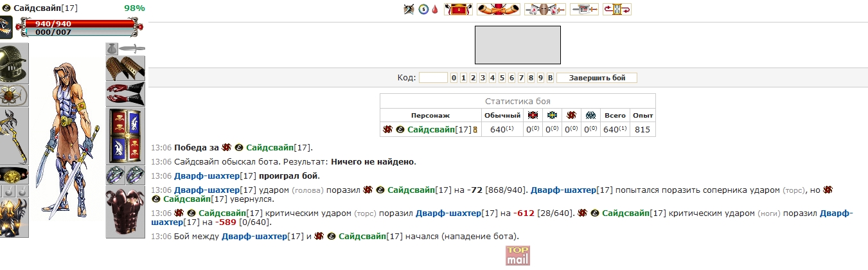Open Дварф-шахтер link in defeat message
Viewport: 868px width, 270px height.
[206, 176]
